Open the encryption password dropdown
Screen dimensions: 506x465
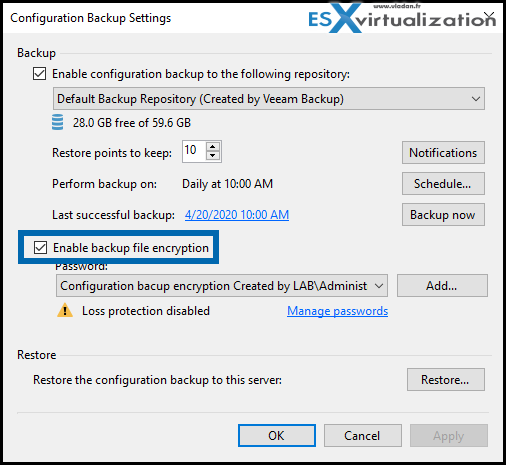click(x=222, y=286)
